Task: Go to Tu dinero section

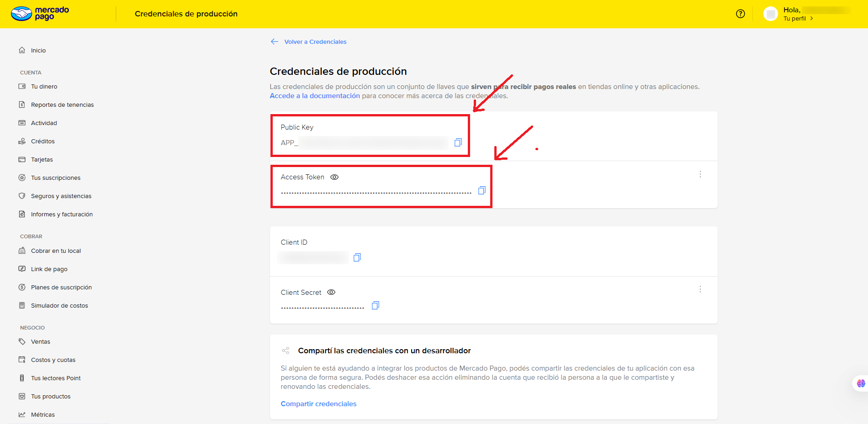Action: pyautogui.click(x=44, y=87)
